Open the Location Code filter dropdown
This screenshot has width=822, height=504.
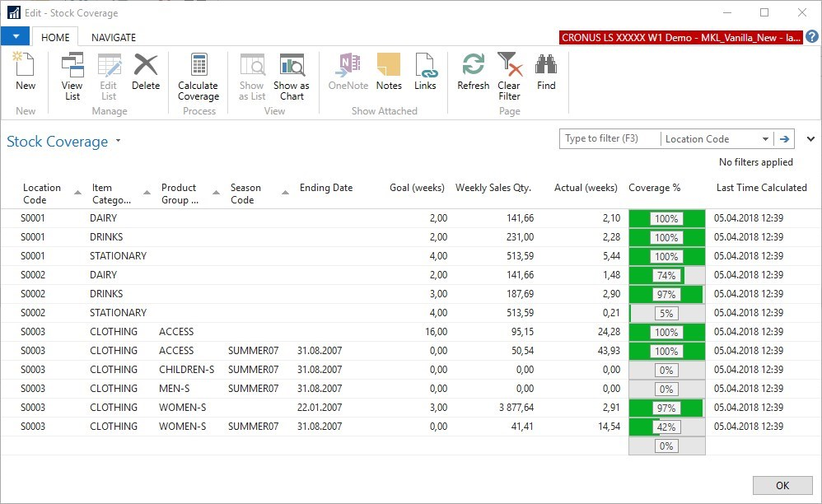coord(765,139)
